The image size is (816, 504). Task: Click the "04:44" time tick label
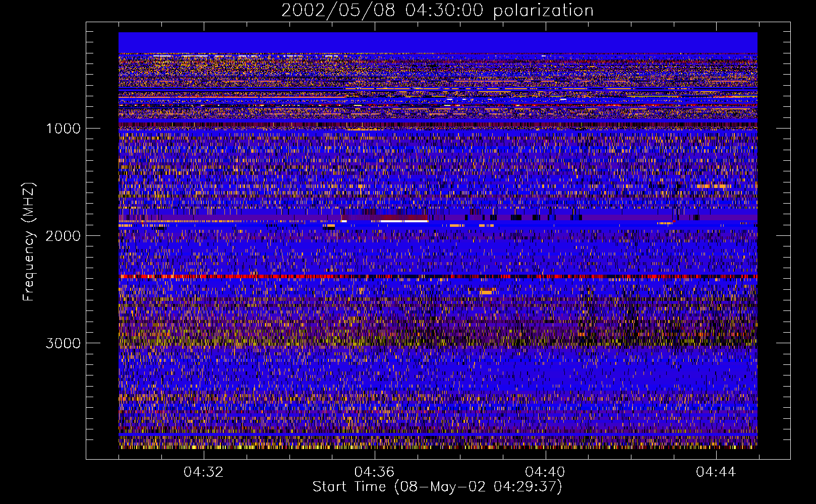click(x=716, y=472)
